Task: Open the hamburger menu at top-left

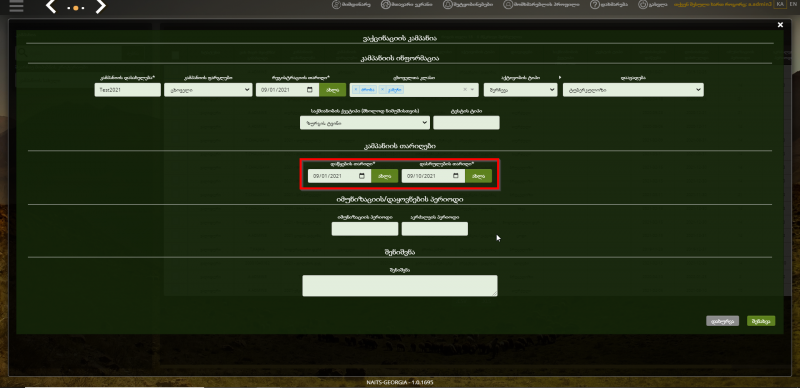Action: coord(16,6)
